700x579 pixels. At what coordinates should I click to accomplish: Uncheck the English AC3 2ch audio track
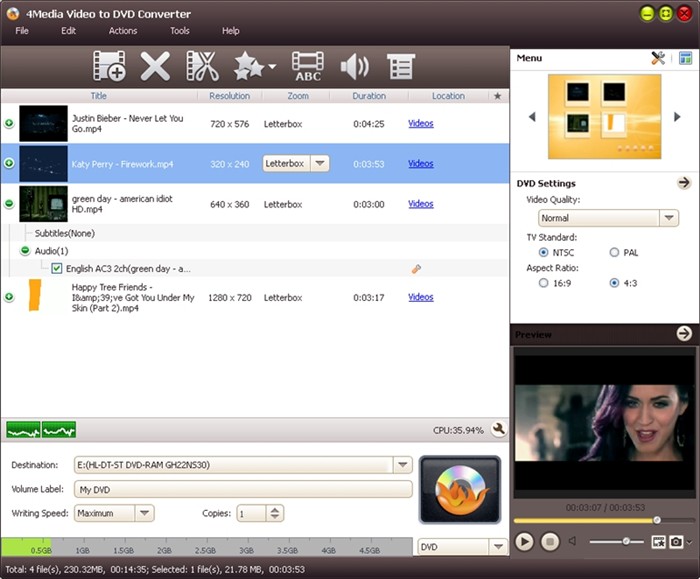click(57, 269)
